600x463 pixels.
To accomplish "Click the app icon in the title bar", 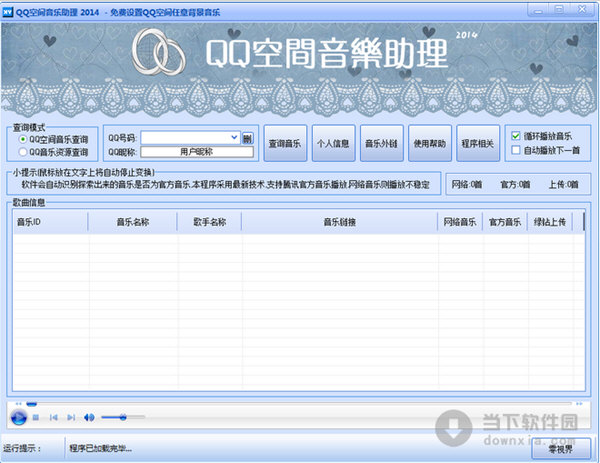I will click(8, 12).
